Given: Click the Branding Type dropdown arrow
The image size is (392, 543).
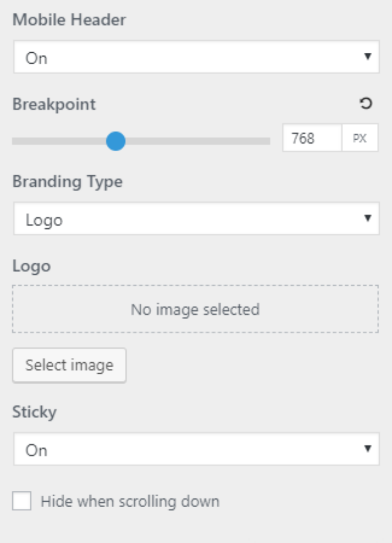Looking at the screenshot, I should pyautogui.click(x=368, y=218).
